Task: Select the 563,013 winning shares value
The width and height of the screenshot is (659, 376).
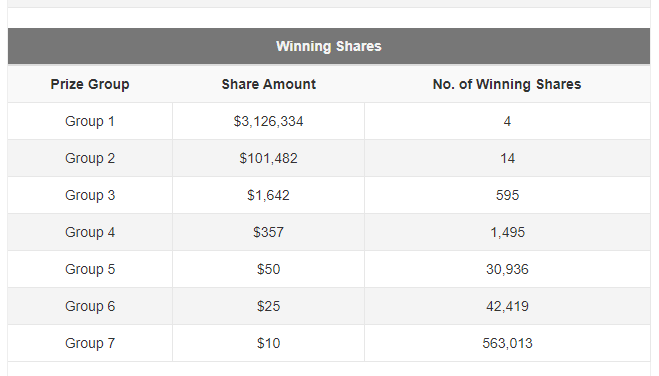Action: pos(507,343)
